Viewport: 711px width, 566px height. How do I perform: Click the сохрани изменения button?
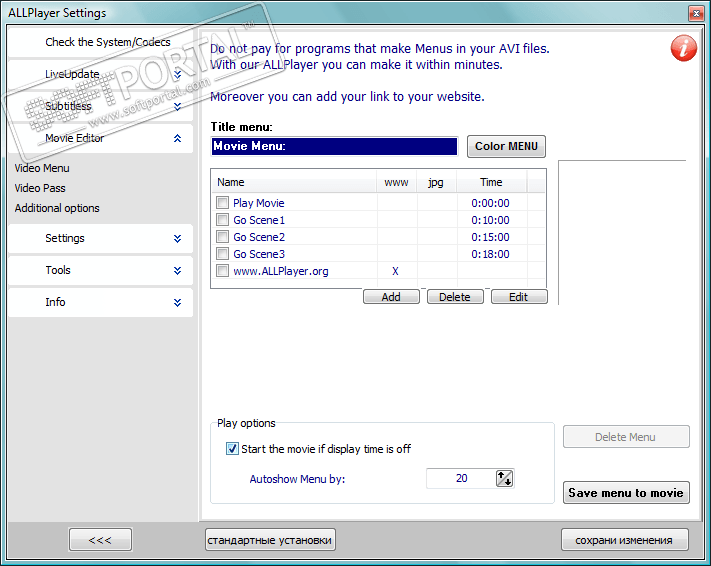[624, 540]
